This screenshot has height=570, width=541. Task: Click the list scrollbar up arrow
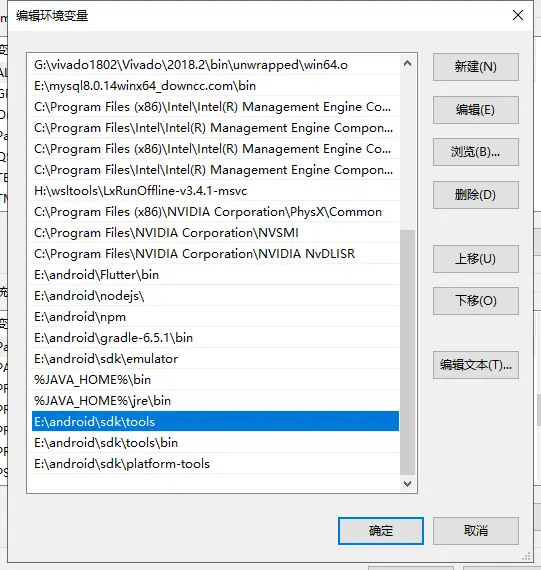[408, 64]
